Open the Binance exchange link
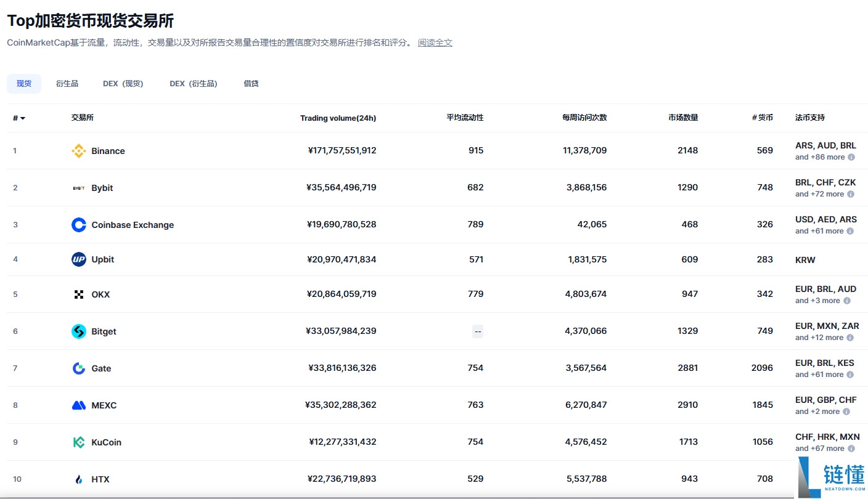868x499 pixels. [108, 151]
